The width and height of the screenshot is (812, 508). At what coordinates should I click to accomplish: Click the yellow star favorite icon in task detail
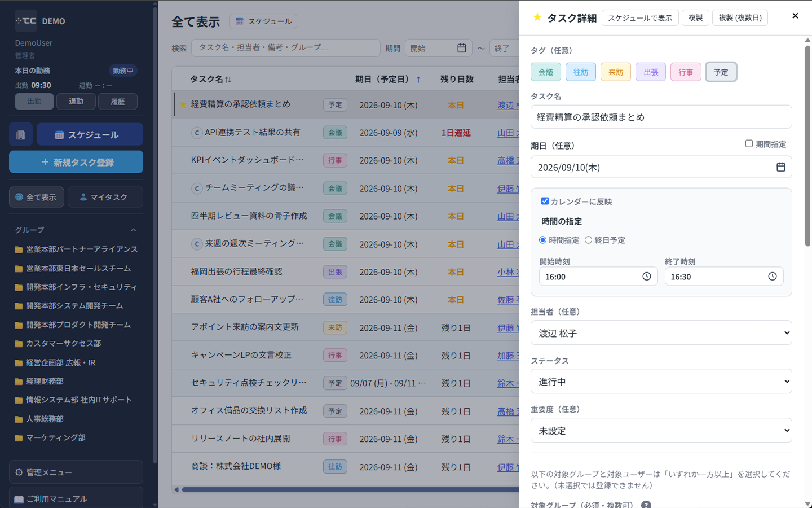(537, 17)
